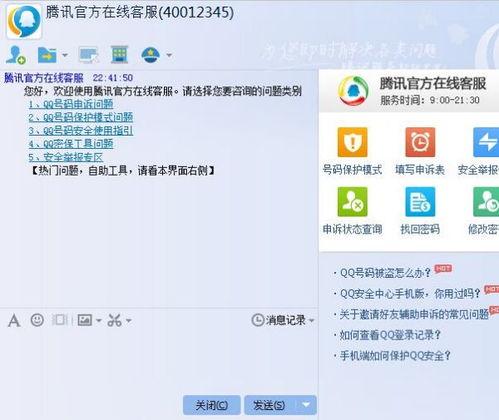499x420 pixels.
Task: Open 申诉状态查询 green icon
Action: (352, 202)
